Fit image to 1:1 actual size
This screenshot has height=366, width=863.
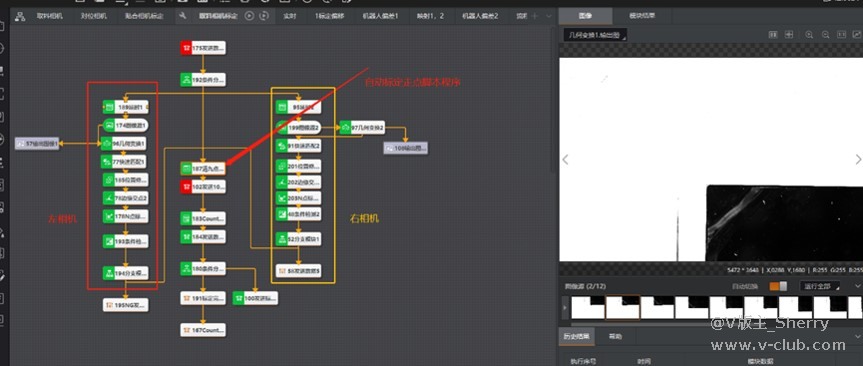841,35
